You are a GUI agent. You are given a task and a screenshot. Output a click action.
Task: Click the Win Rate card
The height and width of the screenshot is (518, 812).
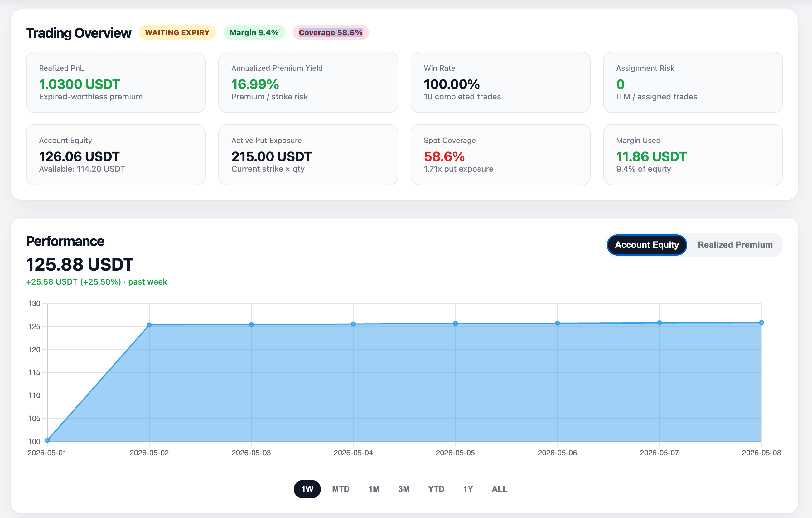tap(500, 82)
